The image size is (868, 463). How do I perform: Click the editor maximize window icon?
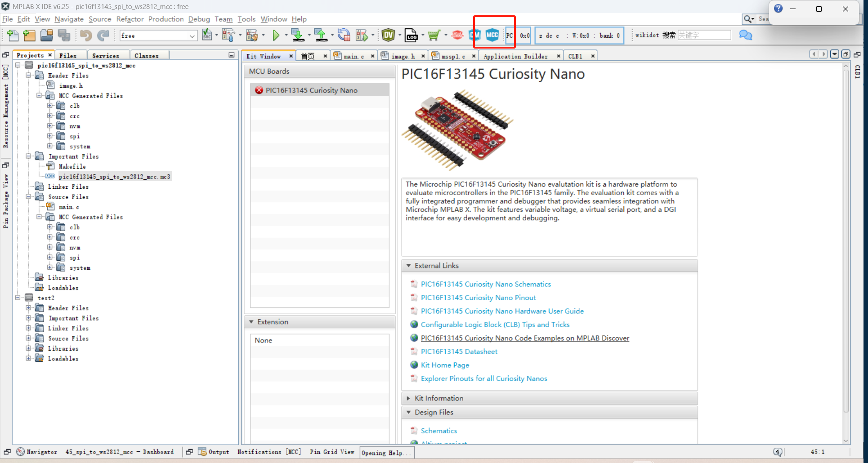(x=846, y=54)
